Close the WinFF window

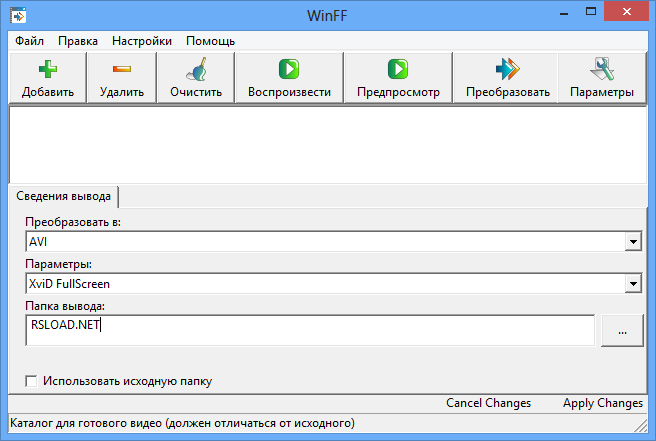(626, 12)
